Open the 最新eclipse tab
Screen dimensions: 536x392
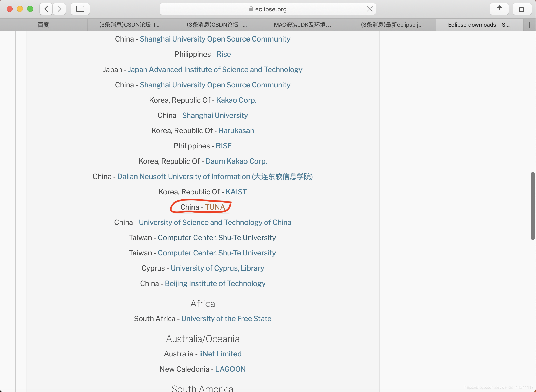pos(392,25)
